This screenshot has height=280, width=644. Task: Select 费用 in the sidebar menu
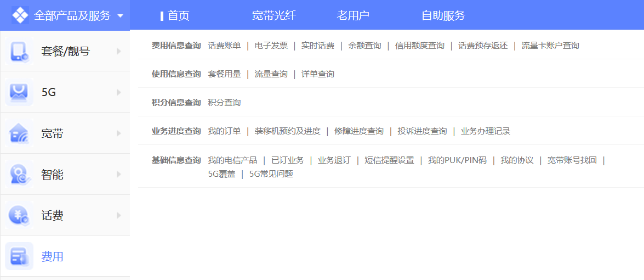tap(52, 256)
